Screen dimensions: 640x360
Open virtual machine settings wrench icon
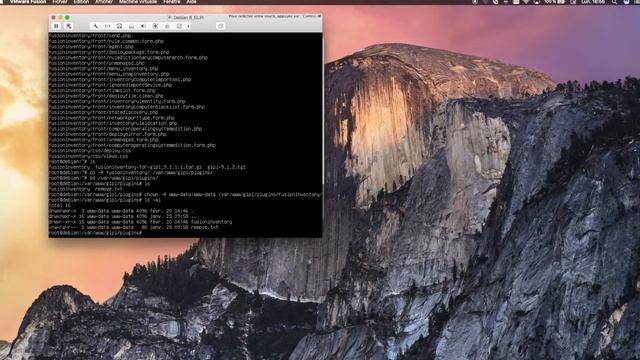(96, 26)
